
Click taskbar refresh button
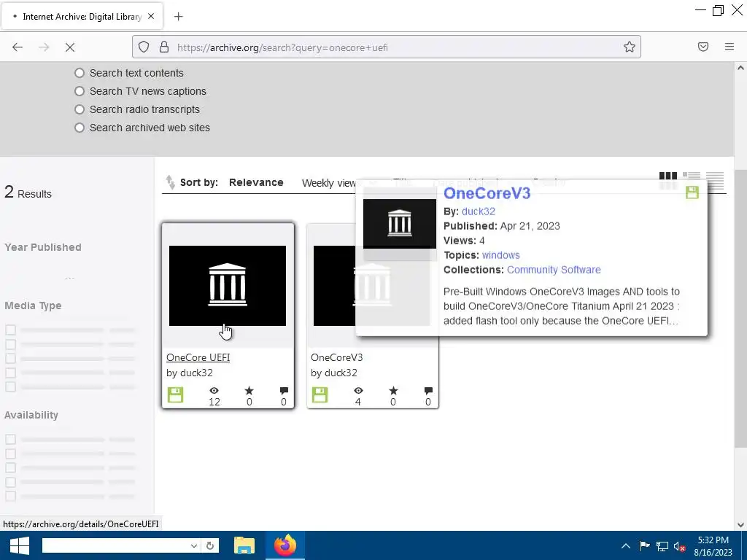coord(210,545)
